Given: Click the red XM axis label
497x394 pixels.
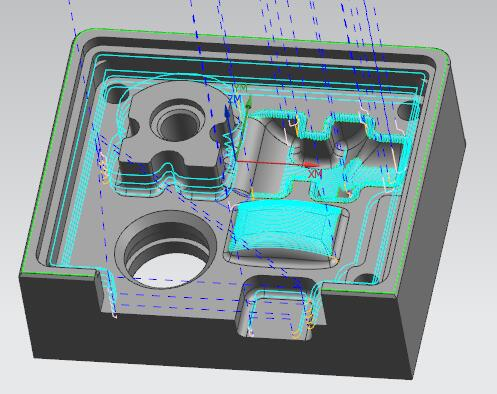Looking at the screenshot, I should point(314,174).
